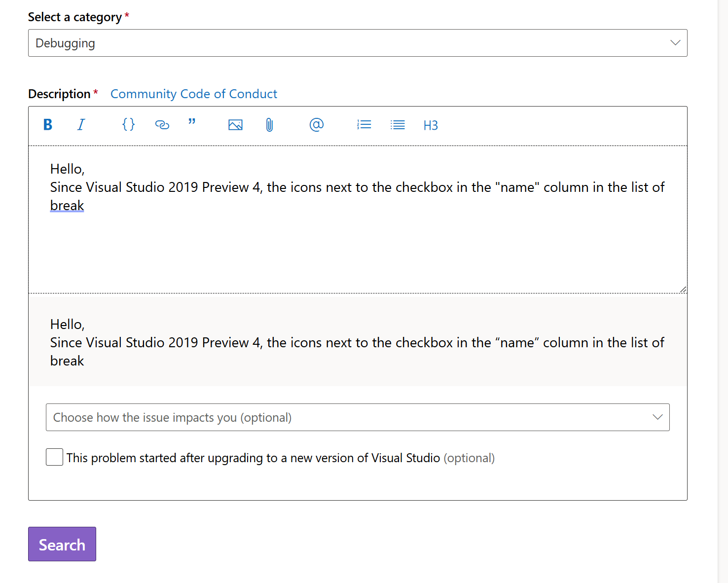728x583 pixels.
Task: Open the Community Code of Conduct link
Action: coord(193,94)
